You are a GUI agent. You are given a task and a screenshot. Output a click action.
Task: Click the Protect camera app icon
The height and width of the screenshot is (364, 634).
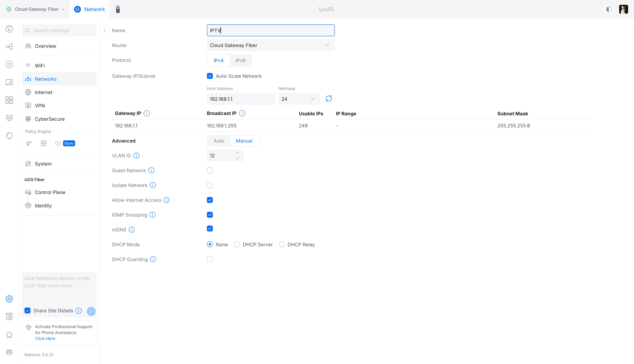click(118, 9)
